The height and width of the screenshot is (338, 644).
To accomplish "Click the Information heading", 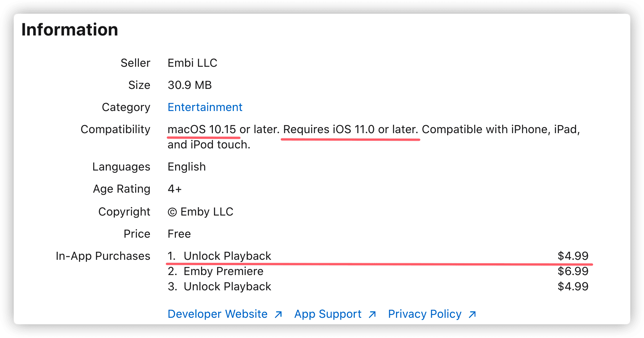I will pos(70,30).
